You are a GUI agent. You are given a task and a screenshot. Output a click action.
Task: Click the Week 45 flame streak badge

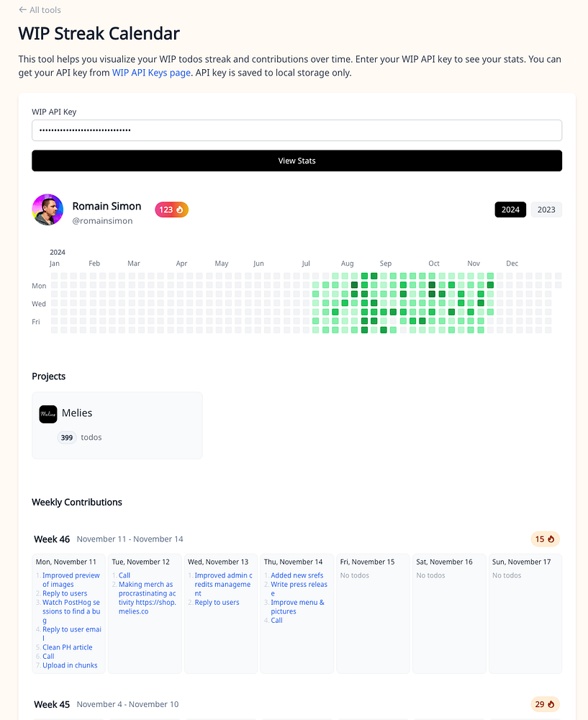click(x=545, y=704)
